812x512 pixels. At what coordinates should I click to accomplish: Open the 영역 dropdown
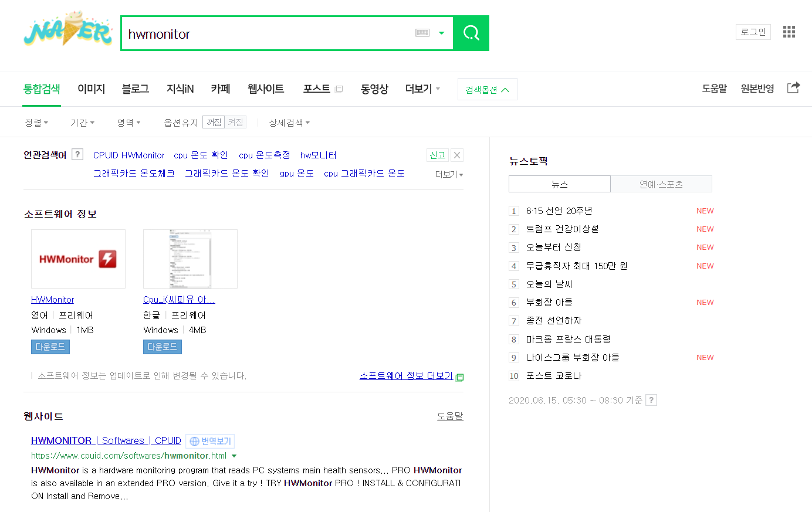click(128, 123)
